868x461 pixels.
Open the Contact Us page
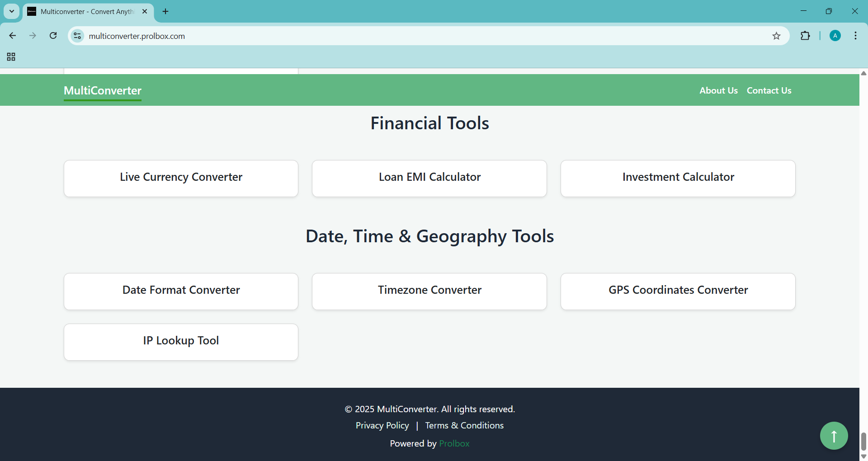[769, 90]
